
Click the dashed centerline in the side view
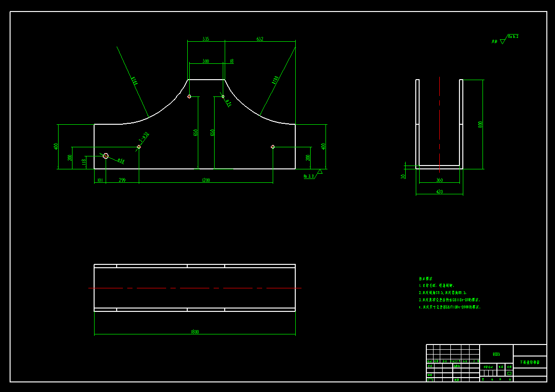(439, 120)
